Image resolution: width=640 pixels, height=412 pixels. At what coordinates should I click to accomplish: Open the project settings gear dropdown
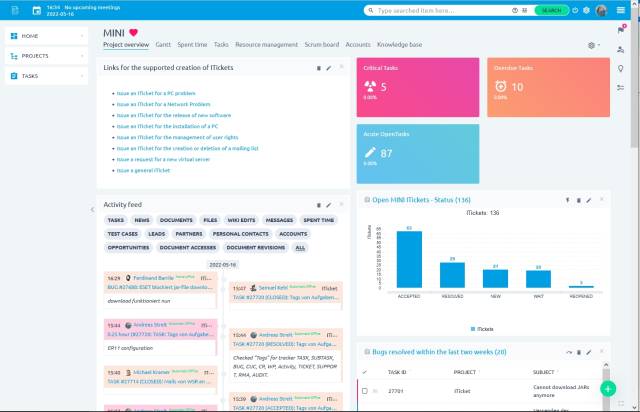593,45
